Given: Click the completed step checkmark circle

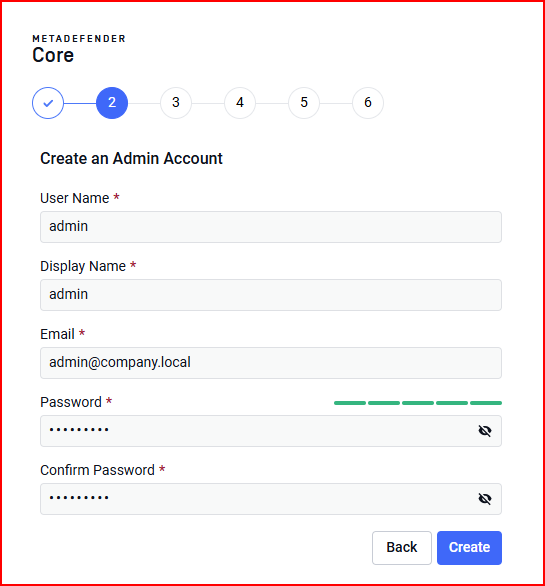Looking at the screenshot, I should (x=48, y=103).
